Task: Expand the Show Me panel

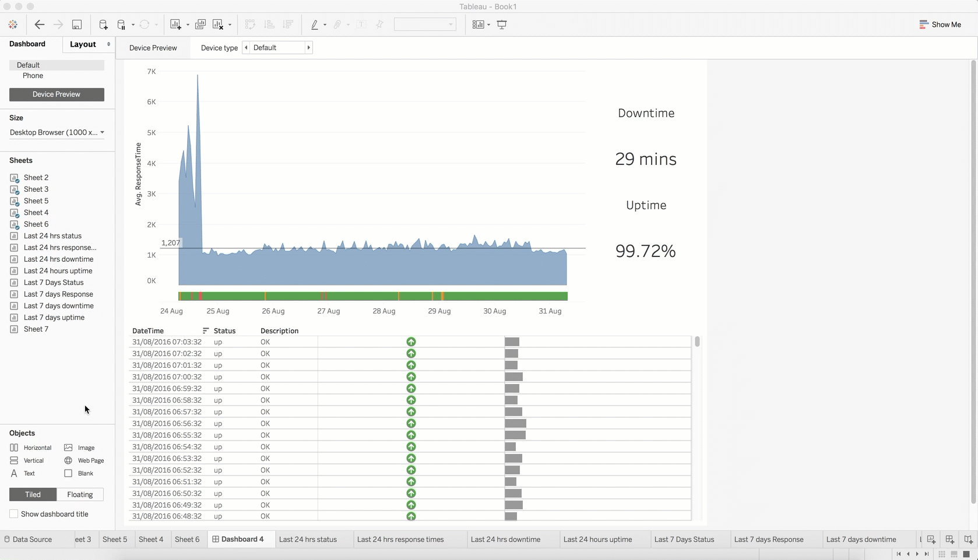Action: (x=940, y=24)
